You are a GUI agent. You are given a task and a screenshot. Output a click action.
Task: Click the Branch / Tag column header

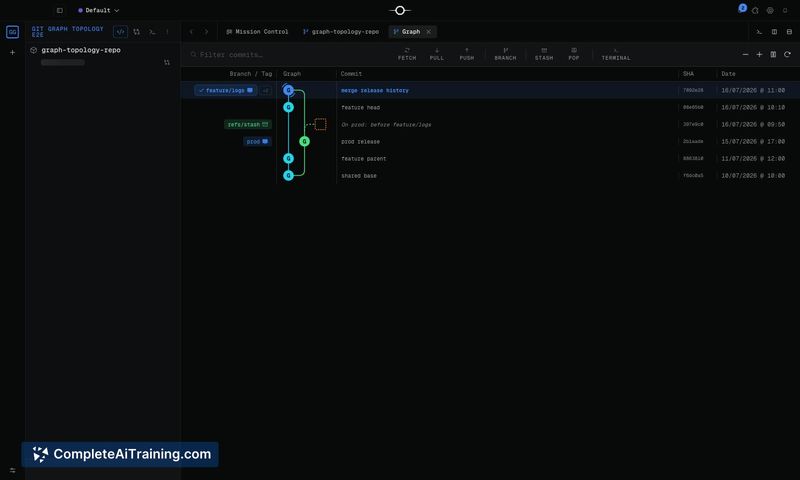click(x=251, y=74)
